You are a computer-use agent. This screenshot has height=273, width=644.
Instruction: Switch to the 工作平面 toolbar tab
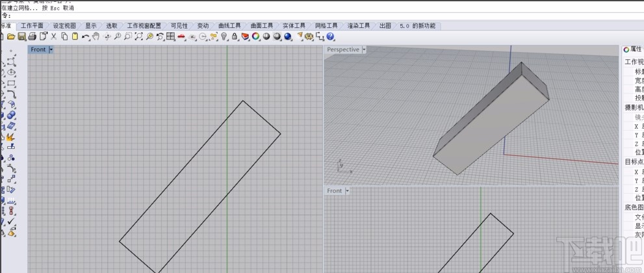tap(32, 26)
